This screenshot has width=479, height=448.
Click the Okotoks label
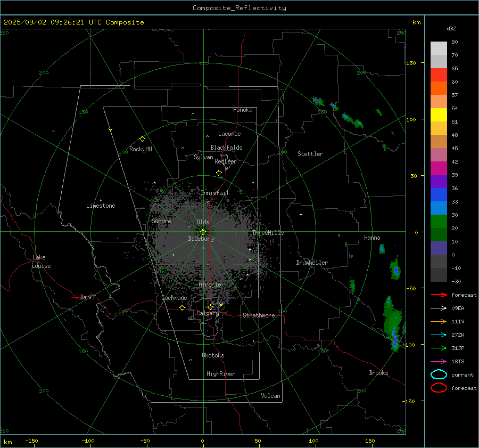click(213, 355)
